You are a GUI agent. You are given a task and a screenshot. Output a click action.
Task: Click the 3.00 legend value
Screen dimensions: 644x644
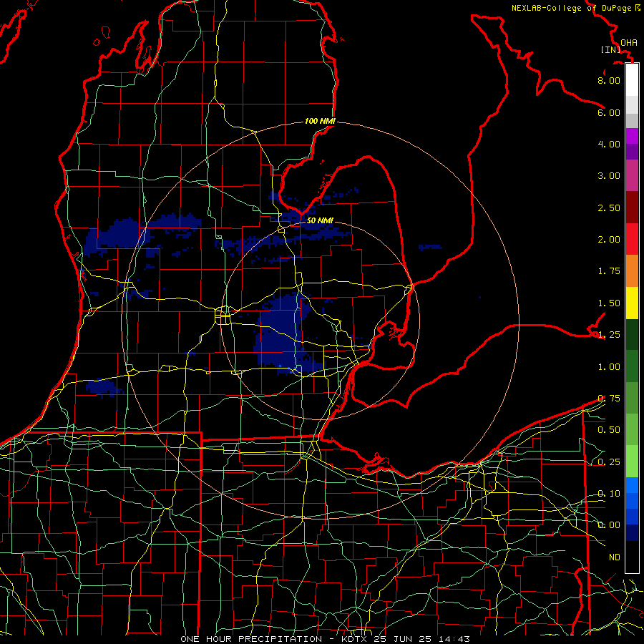click(609, 176)
